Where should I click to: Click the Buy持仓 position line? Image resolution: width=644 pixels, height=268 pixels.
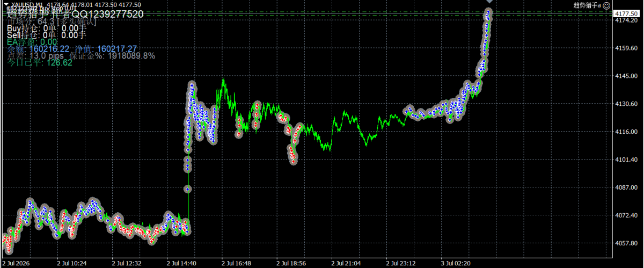(x=46, y=27)
